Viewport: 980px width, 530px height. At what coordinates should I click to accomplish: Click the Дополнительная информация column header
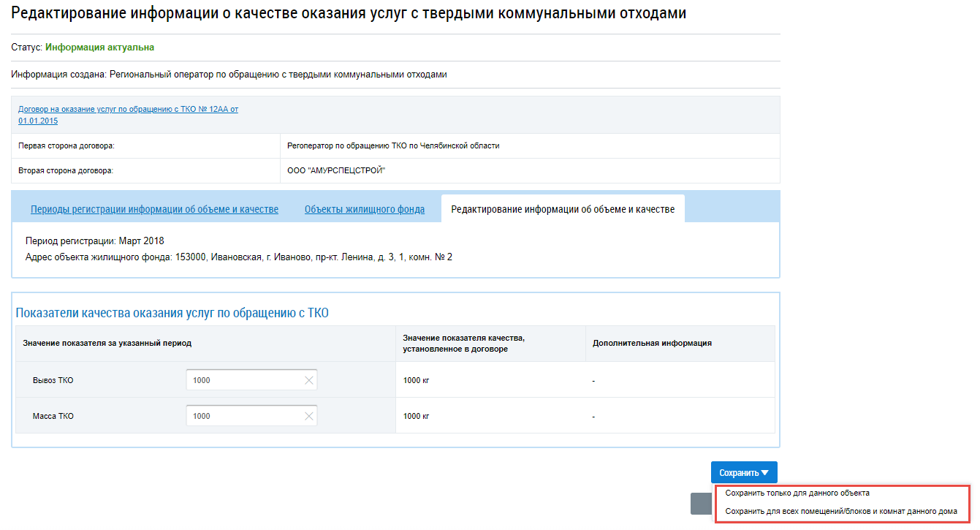tap(652, 343)
